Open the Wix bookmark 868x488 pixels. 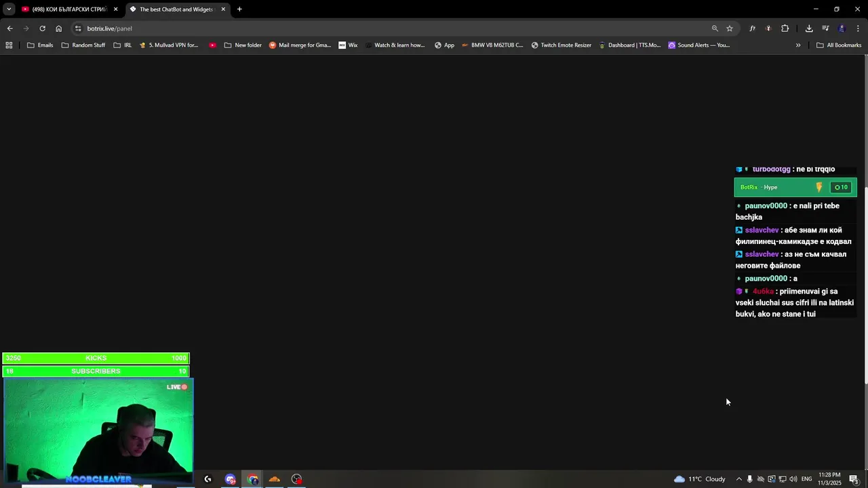(x=348, y=45)
